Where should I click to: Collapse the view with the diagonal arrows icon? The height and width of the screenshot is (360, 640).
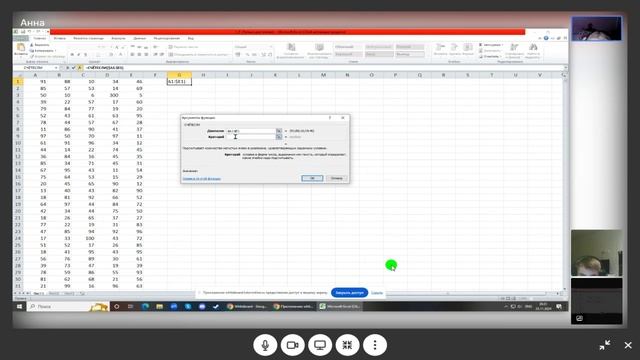pos(605,345)
